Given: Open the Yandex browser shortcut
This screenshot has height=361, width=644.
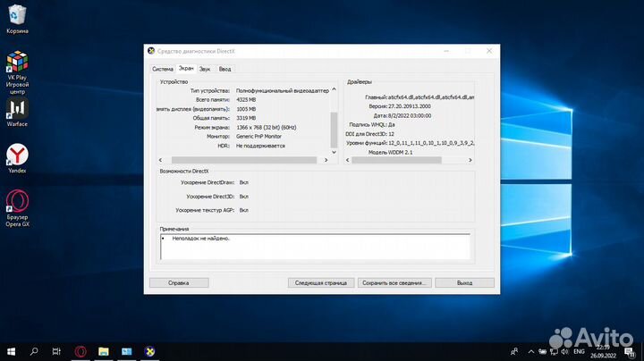Looking at the screenshot, I should (17, 158).
